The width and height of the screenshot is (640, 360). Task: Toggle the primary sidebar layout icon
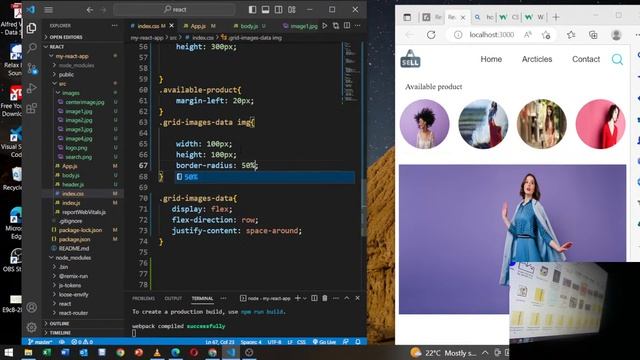(252, 9)
